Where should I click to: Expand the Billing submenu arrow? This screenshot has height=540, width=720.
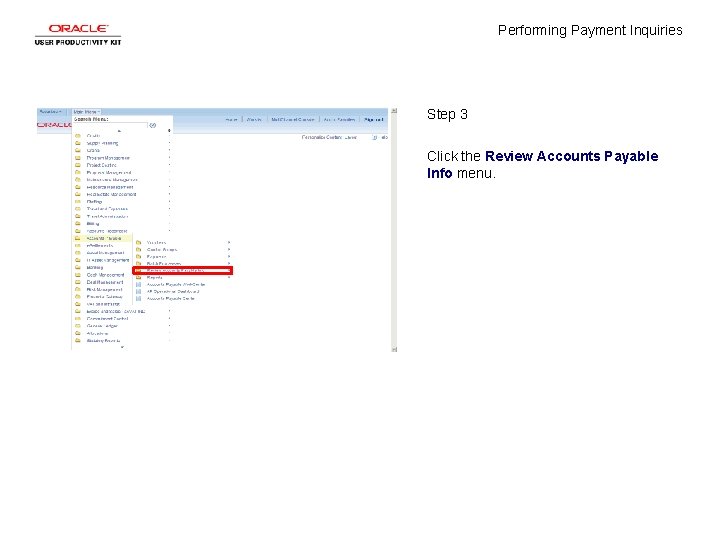pyautogui.click(x=169, y=224)
